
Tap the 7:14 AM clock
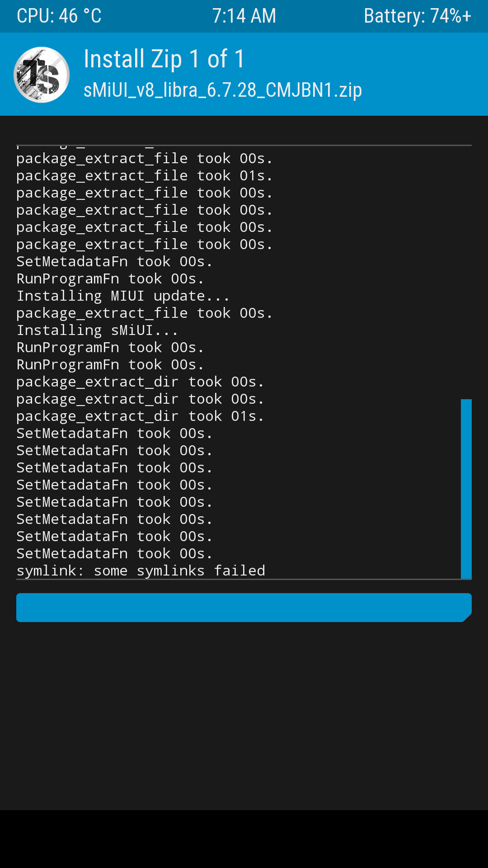pos(244,16)
